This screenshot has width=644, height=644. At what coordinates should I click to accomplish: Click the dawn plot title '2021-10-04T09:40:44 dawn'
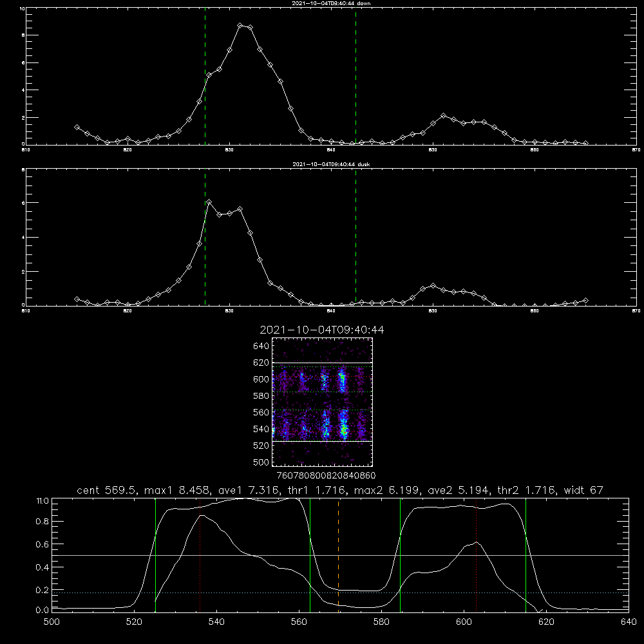pyautogui.click(x=331, y=3)
